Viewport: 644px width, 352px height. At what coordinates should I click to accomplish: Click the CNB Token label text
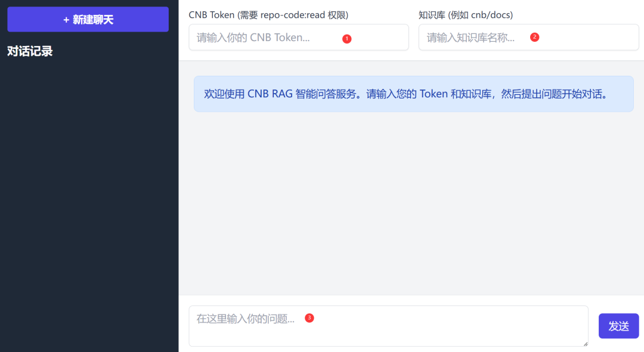[x=268, y=15]
